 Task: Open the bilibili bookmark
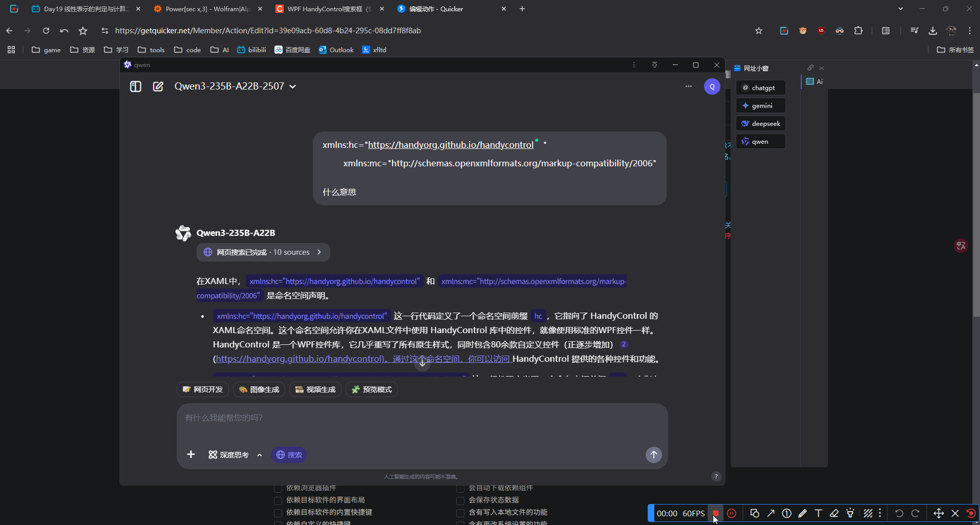tap(251, 50)
